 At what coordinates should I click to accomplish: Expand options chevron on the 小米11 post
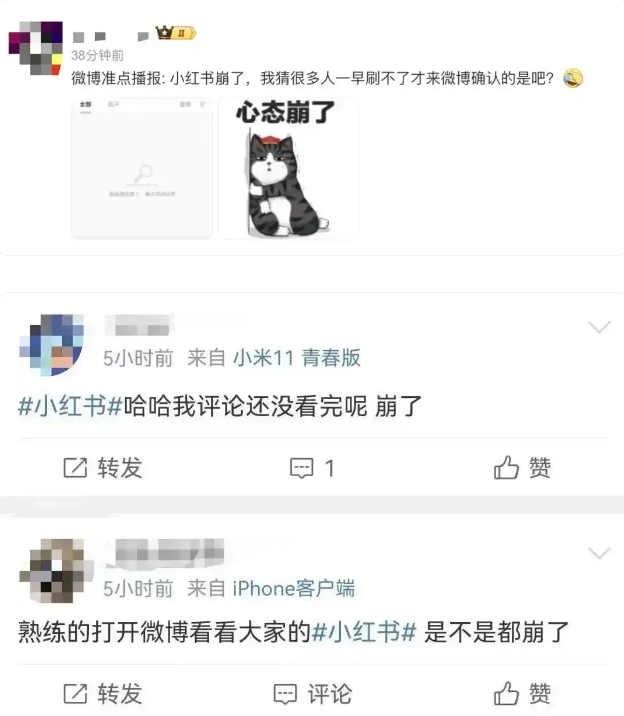pos(599,326)
